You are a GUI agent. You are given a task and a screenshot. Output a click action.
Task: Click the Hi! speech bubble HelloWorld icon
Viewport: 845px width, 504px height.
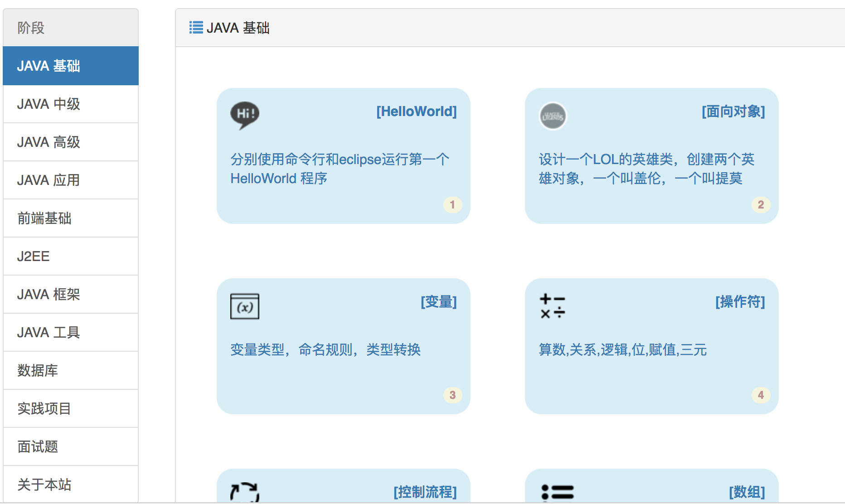point(244,114)
